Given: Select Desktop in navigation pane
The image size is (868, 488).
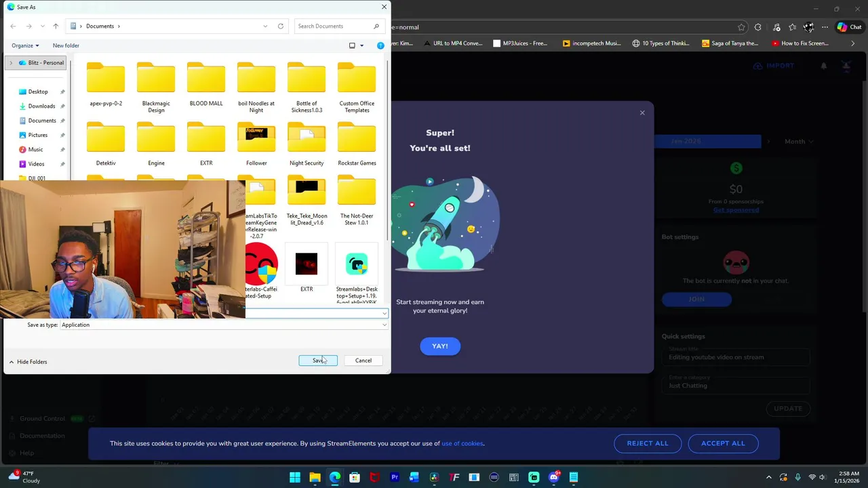Looking at the screenshot, I should 38,91.
